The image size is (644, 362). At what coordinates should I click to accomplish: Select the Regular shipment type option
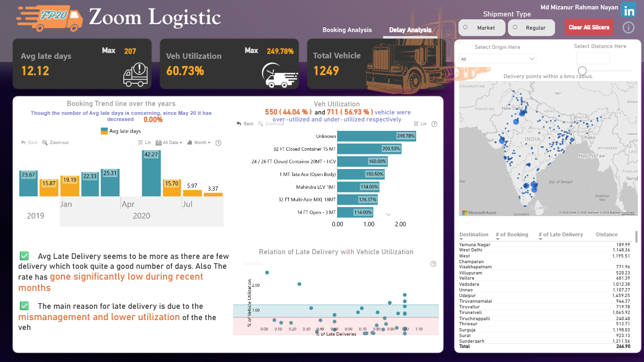pyautogui.click(x=531, y=28)
